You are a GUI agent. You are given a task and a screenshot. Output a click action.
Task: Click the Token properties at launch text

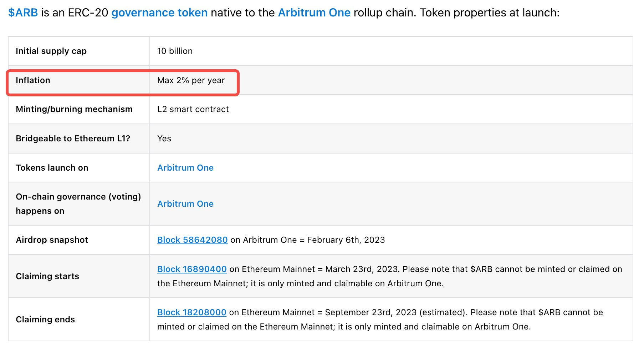(490, 12)
